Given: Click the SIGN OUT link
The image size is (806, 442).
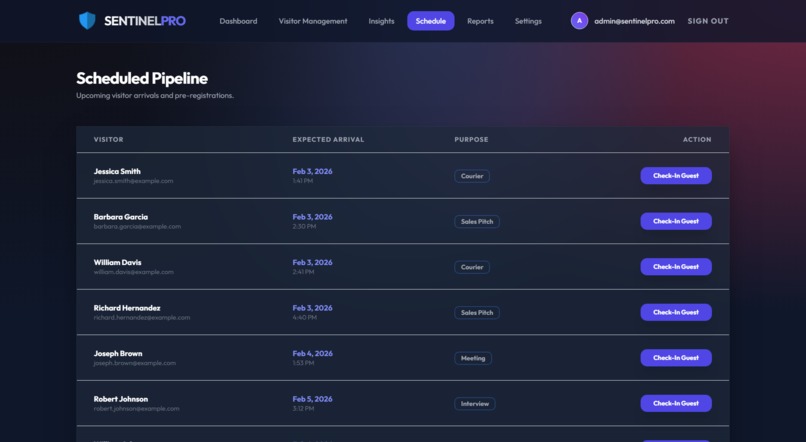Looking at the screenshot, I should click(708, 21).
